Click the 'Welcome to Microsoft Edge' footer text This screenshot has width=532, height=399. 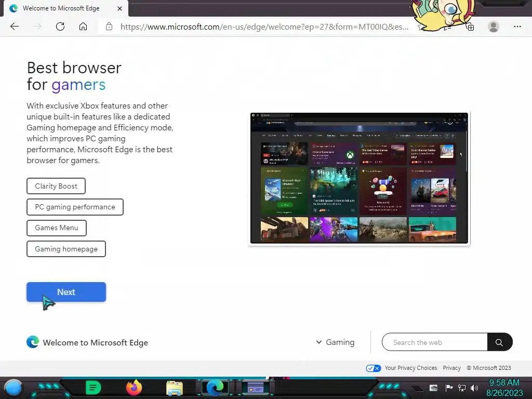point(96,343)
